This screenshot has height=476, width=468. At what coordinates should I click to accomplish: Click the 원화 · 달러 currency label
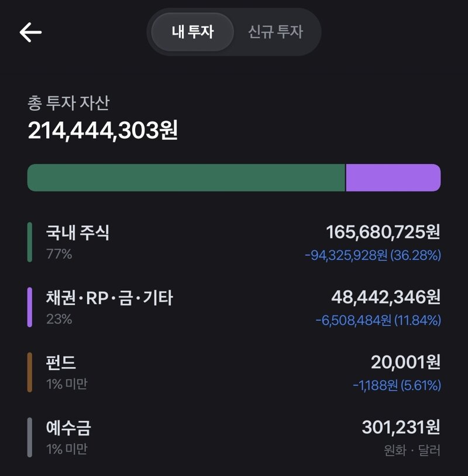[x=412, y=450]
